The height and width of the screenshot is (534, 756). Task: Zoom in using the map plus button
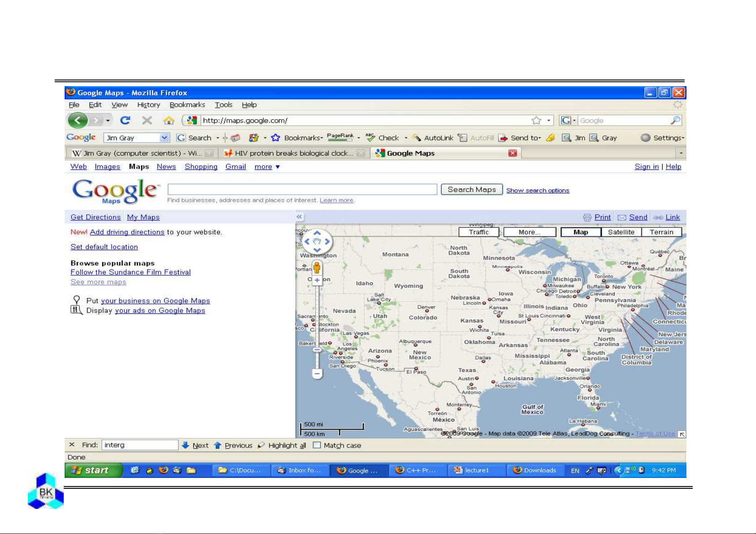(317, 280)
